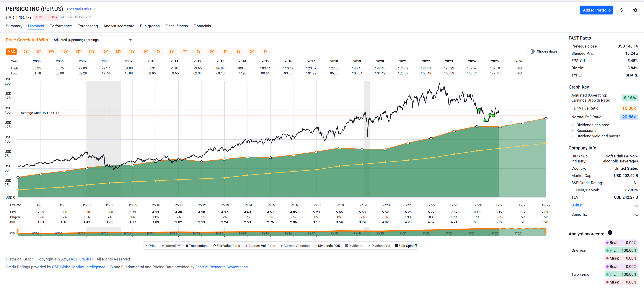Open the settings gear icon

tap(635, 10)
